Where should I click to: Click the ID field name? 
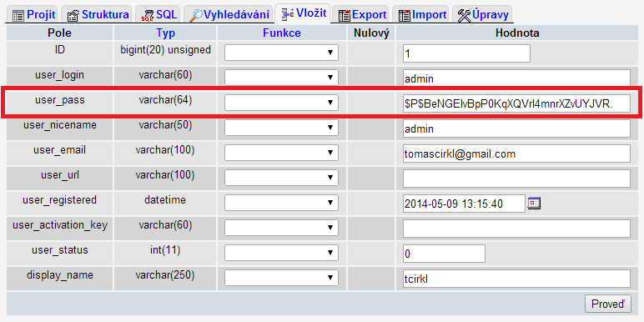60,50
